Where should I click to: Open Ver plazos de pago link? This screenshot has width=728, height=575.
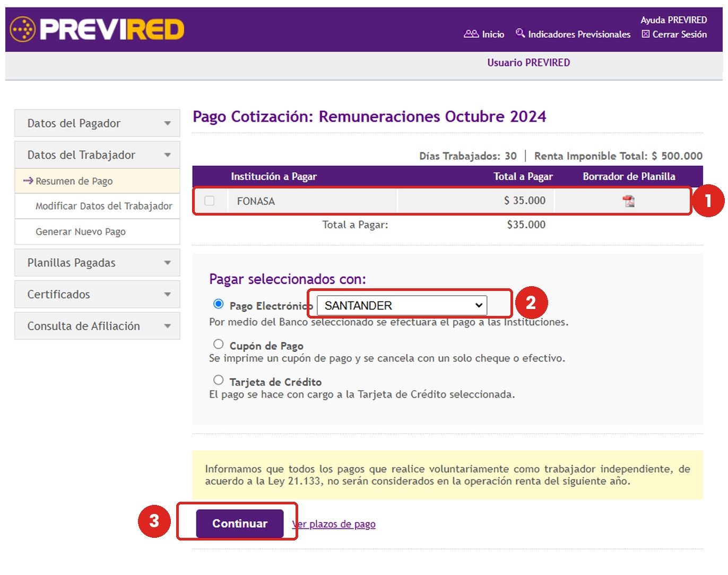(x=334, y=524)
